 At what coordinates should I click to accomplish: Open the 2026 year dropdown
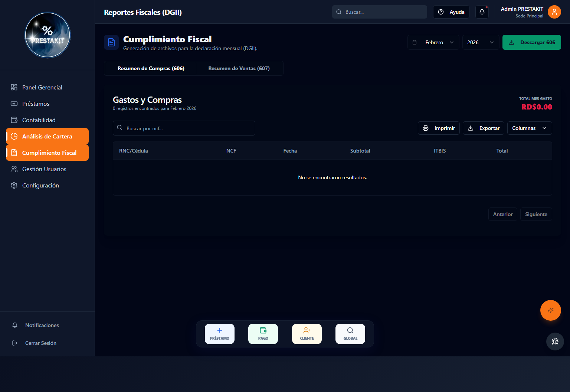tap(481, 42)
